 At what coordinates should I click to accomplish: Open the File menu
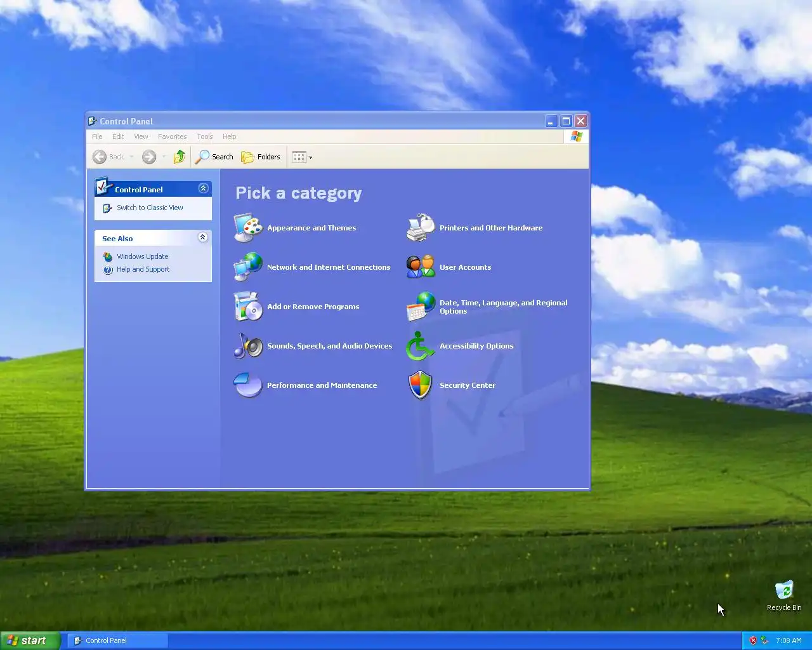(97, 136)
